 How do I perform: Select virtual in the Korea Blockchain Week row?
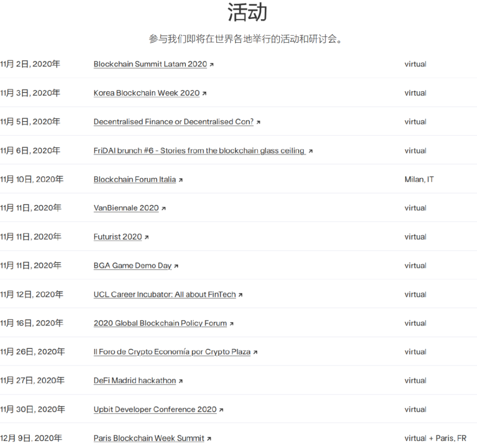pyautogui.click(x=415, y=93)
